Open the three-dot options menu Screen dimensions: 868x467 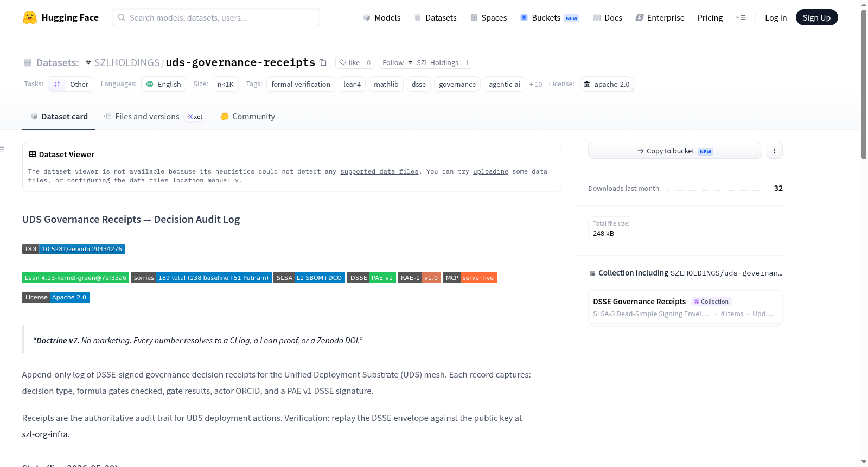(775, 151)
